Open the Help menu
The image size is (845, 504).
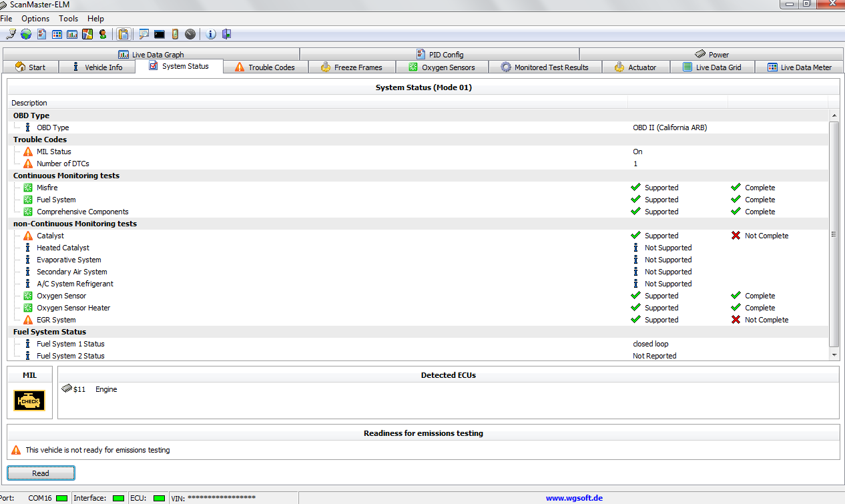[x=95, y=19]
